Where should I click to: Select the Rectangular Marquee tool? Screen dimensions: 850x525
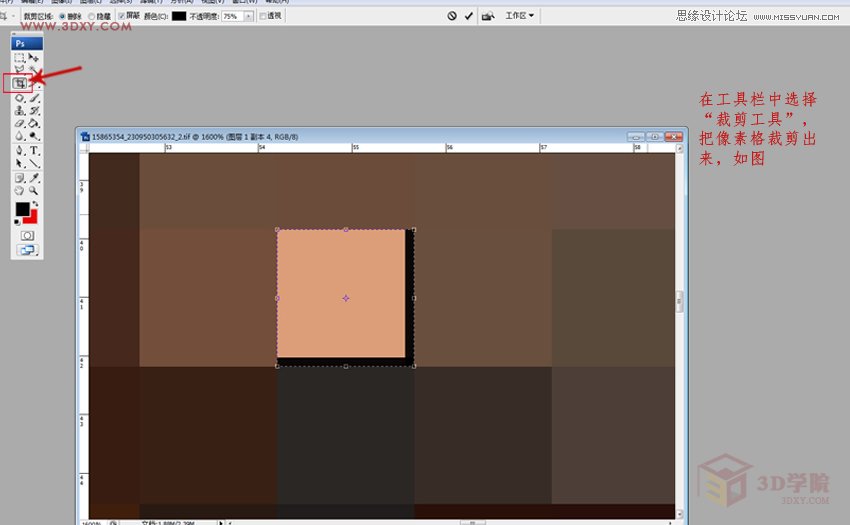tap(20, 57)
